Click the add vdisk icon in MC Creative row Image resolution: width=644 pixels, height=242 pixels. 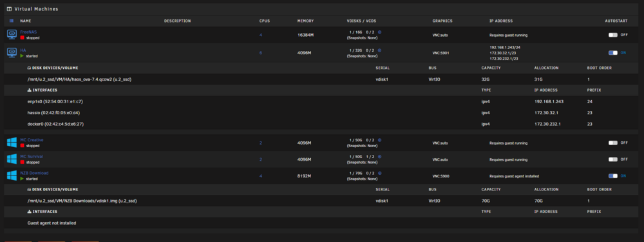pyautogui.click(x=379, y=140)
